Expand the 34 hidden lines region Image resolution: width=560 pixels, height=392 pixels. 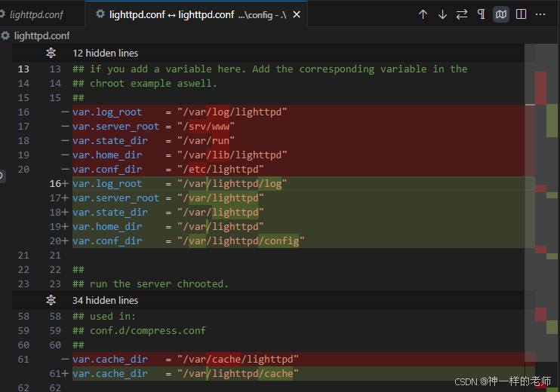point(51,300)
